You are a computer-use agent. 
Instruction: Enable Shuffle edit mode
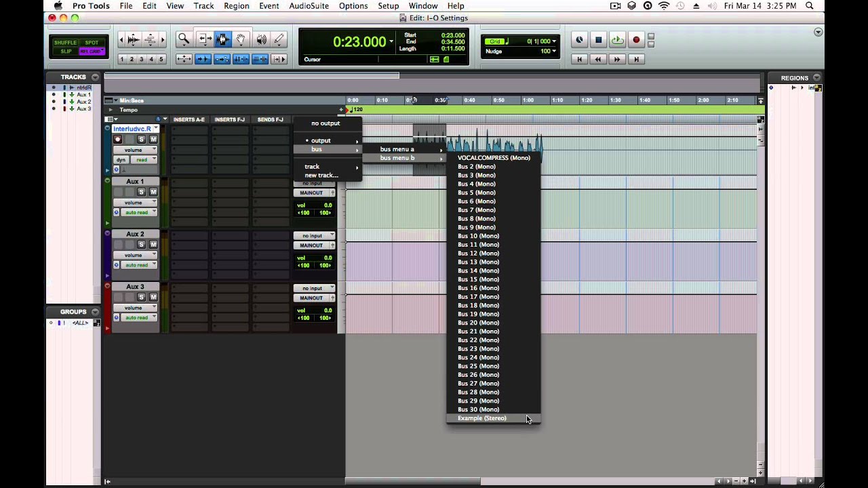[66, 43]
